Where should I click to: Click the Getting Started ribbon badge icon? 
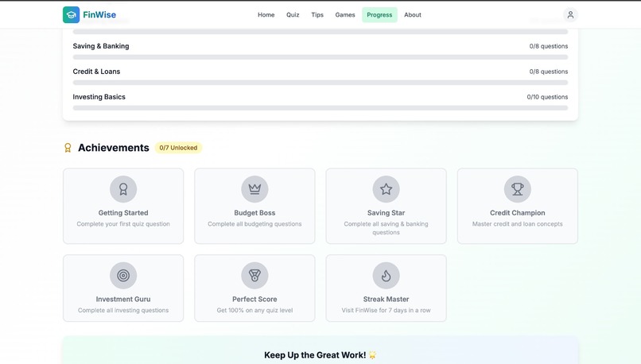pos(123,189)
